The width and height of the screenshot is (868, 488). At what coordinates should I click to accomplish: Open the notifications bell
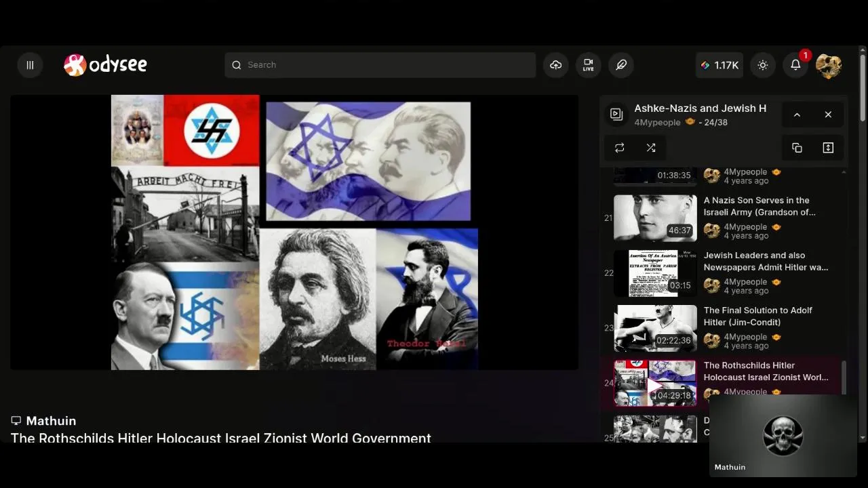coord(796,65)
